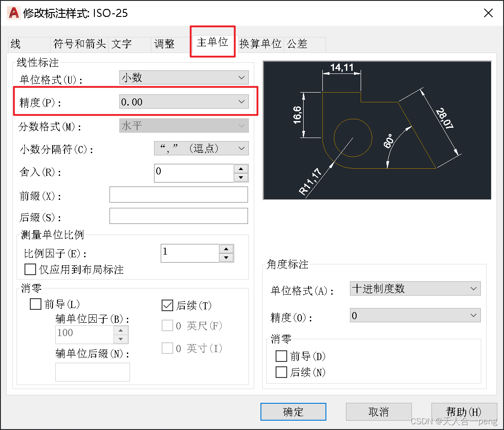
Task: Open the 单位格式(U) dropdown
Action: coord(184,77)
